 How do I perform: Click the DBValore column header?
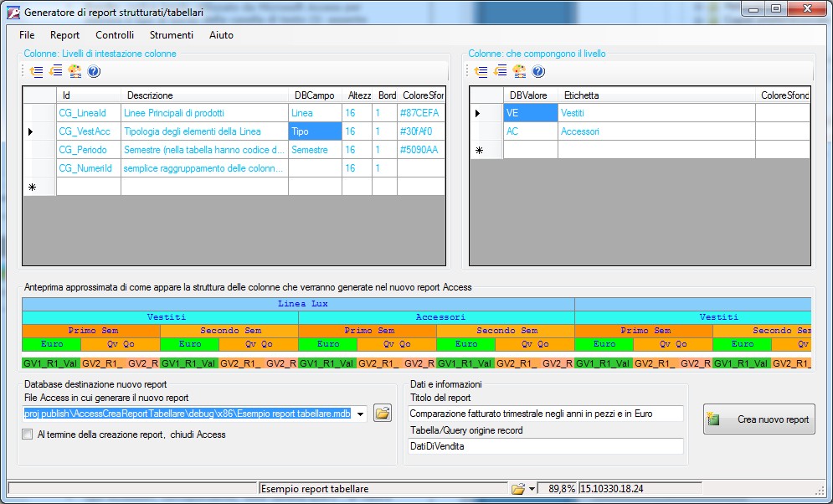click(531, 95)
